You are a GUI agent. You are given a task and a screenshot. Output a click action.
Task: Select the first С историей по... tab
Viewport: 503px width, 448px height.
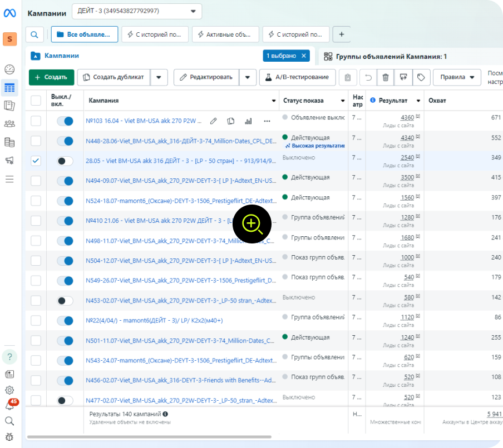point(155,34)
